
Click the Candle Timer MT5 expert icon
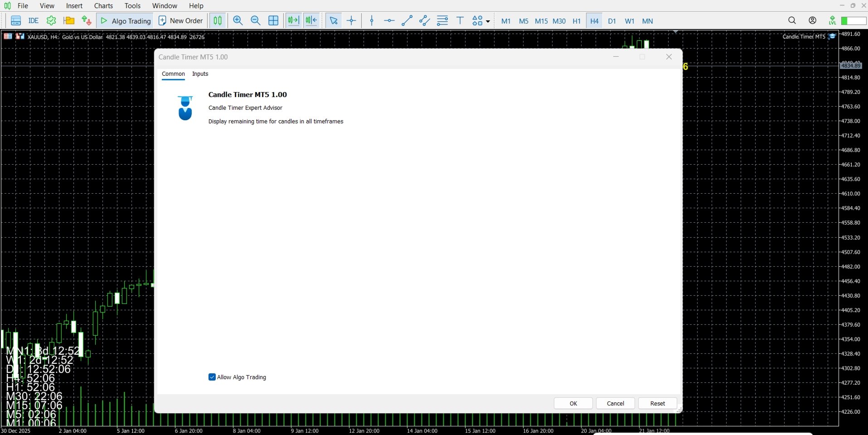click(x=832, y=36)
